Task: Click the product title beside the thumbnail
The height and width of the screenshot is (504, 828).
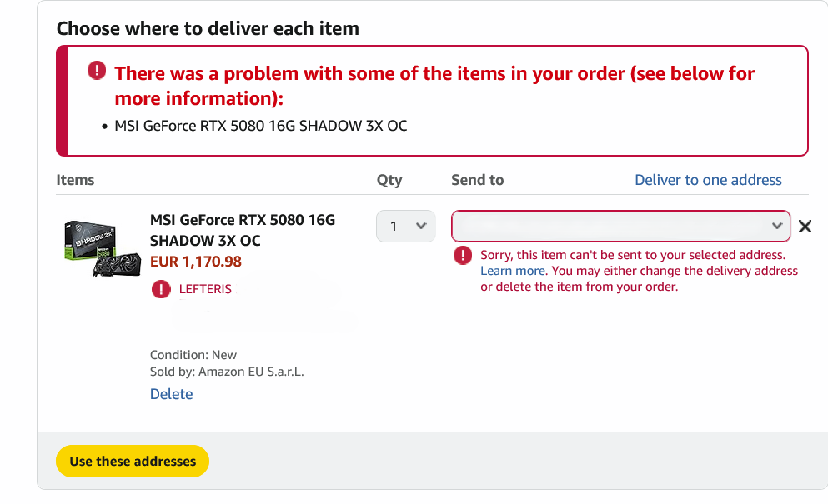Action: [x=242, y=230]
